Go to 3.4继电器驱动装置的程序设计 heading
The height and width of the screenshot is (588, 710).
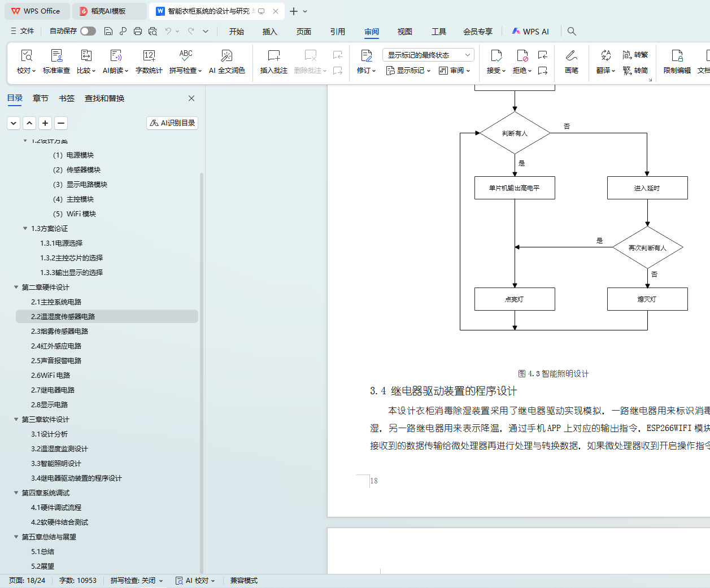click(x=76, y=478)
